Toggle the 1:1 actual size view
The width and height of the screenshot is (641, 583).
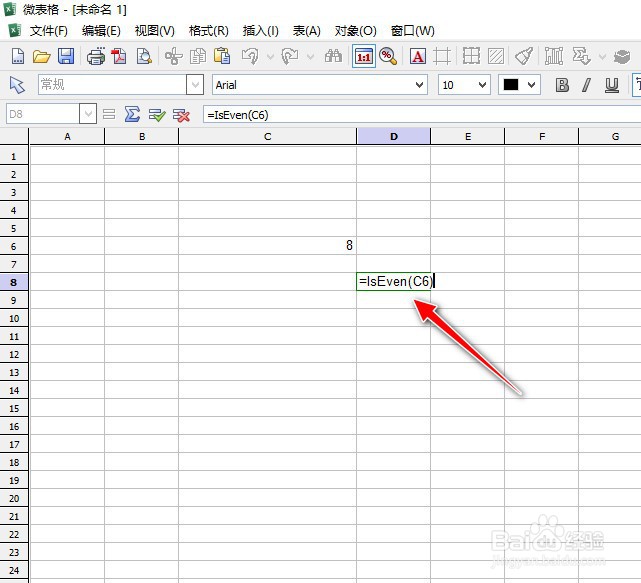click(x=364, y=56)
